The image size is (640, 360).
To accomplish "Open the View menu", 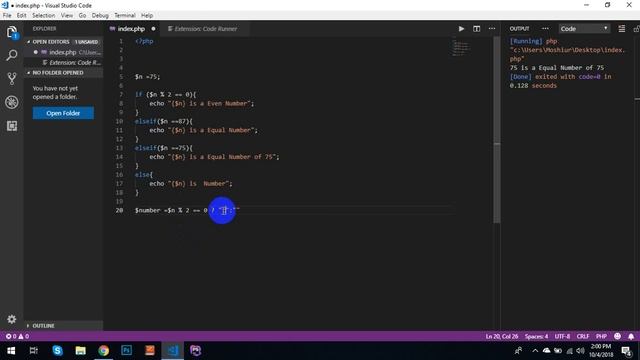I will click(x=67, y=16).
